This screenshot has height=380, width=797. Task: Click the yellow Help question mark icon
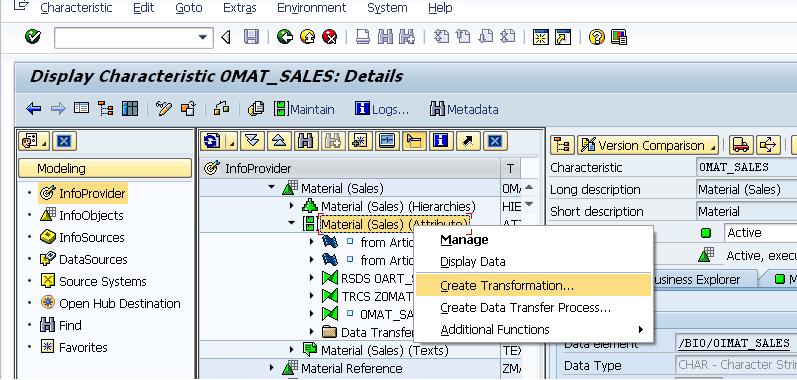(596, 37)
